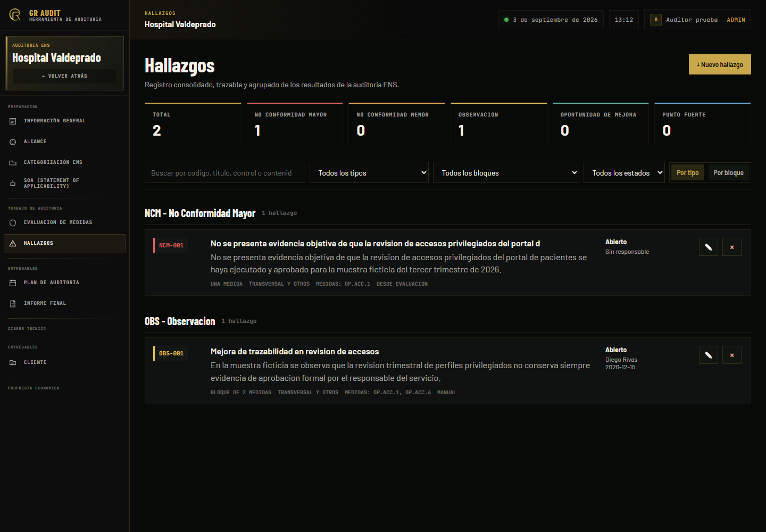
Task: Open the Informe Final document icon
Action: point(13,304)
